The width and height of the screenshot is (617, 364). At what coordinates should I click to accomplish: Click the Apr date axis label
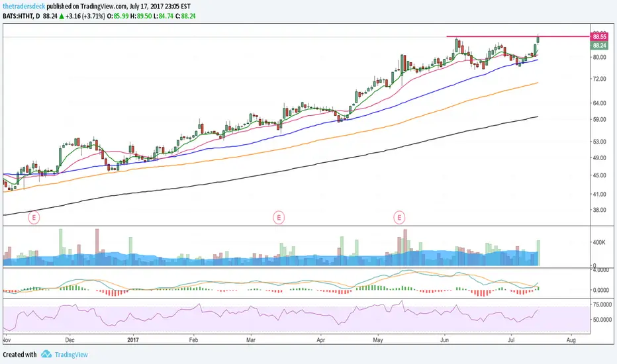click(320, 340)
